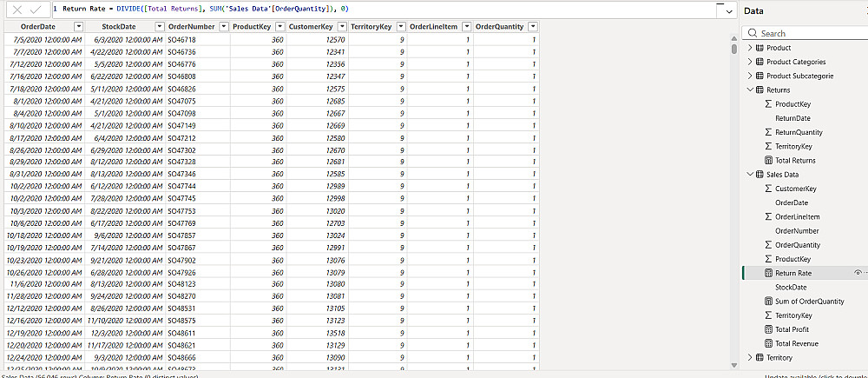The image size is (868, 378).
Task: Select OrderNumber field in Data pane
Action: pyautogui.click(x=797, y=231)
